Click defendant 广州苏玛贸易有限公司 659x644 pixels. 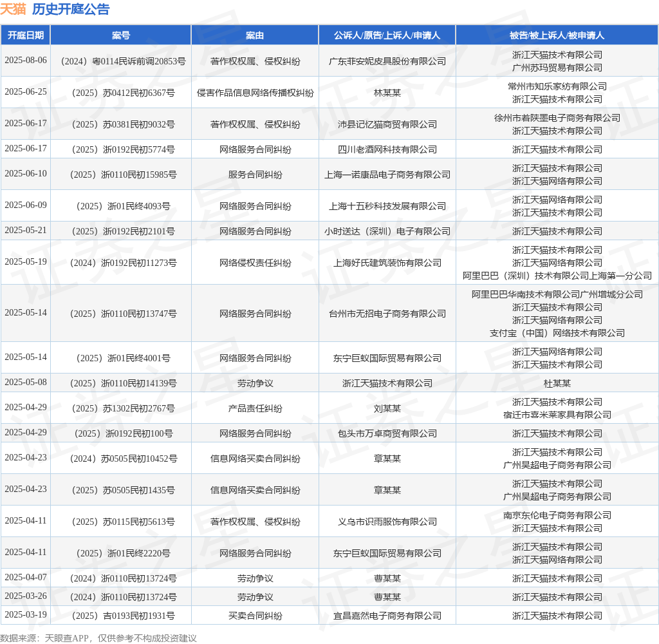point(557,68)
